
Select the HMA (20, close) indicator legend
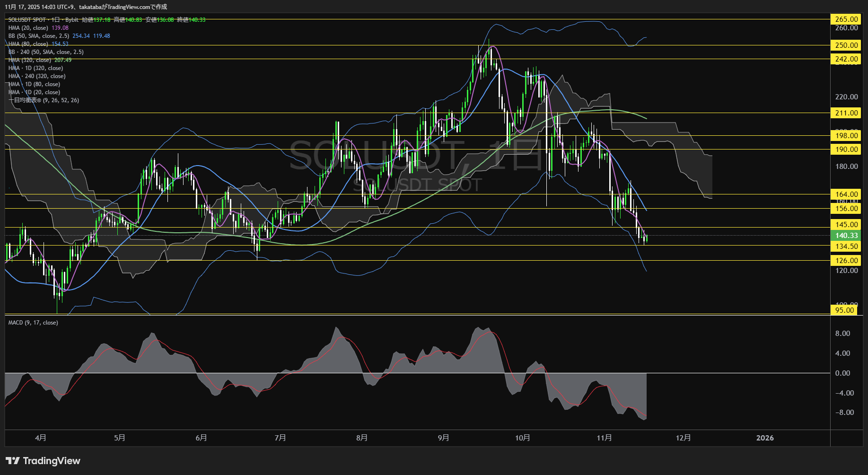click(x=28, y=28)
